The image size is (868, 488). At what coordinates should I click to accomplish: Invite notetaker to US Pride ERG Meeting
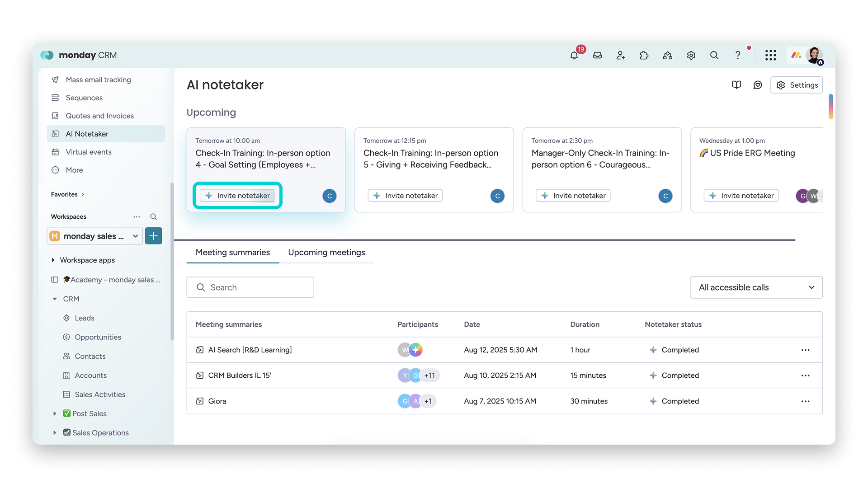(741, 196)
